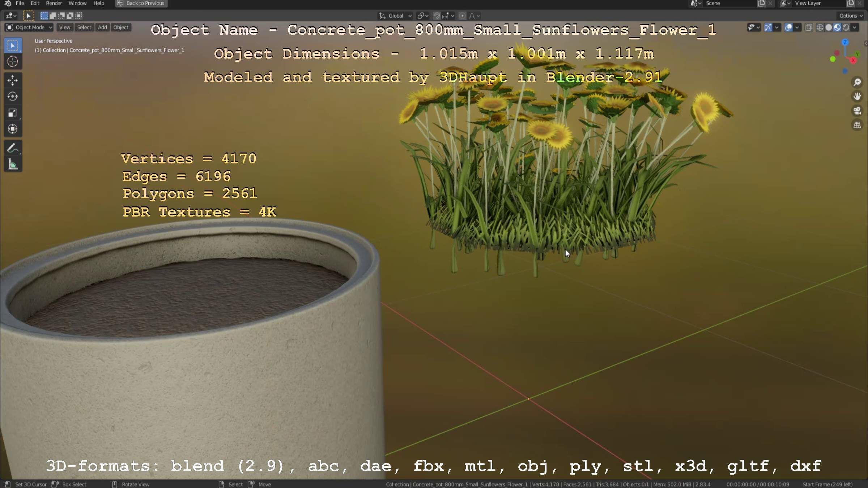Select the Select Box tool in the toolbar
The height and width of the screenshot is (488, 868).
pos(13,46)
